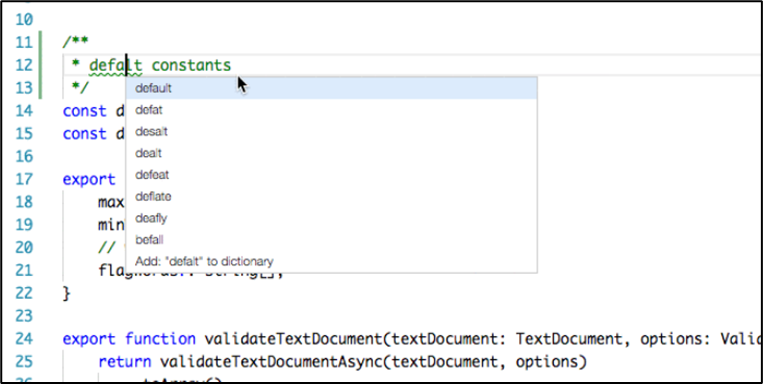Click the 'const' keyword on line 14
This screenshot has height=384, width=763.
(x=85, y=111)
